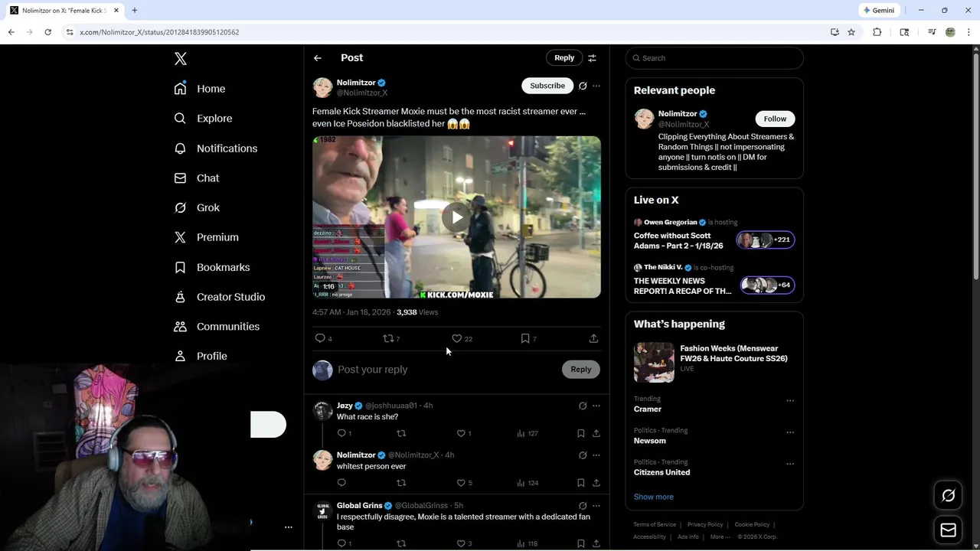Bookmark page with browser star icon
Screen dimensions: 980x551
click(851, 32)
